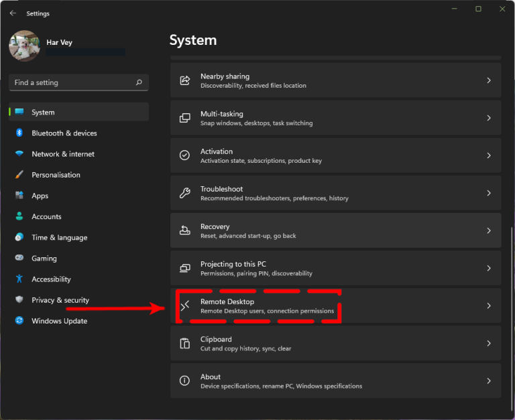Click the chevron on Activation row
This screenshot has width=515, height=420.
click(x=489, y=155)
